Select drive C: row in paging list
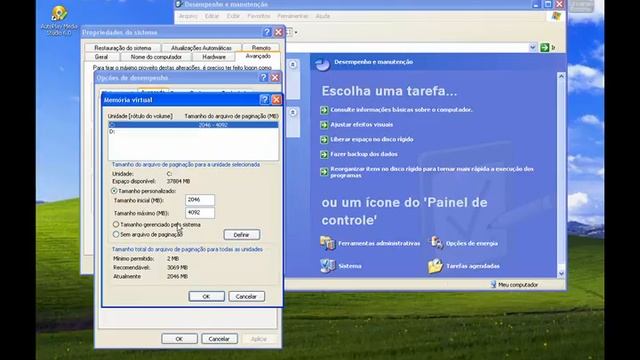Viewport: 640px width, 360px height. point(193,125)
